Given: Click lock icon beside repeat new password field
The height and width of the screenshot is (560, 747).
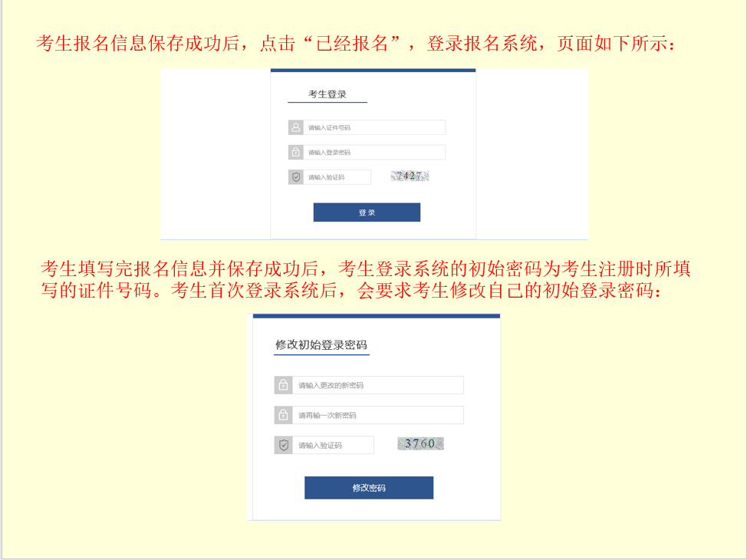Looking at the screenshot, I should [x=283, y=415].
